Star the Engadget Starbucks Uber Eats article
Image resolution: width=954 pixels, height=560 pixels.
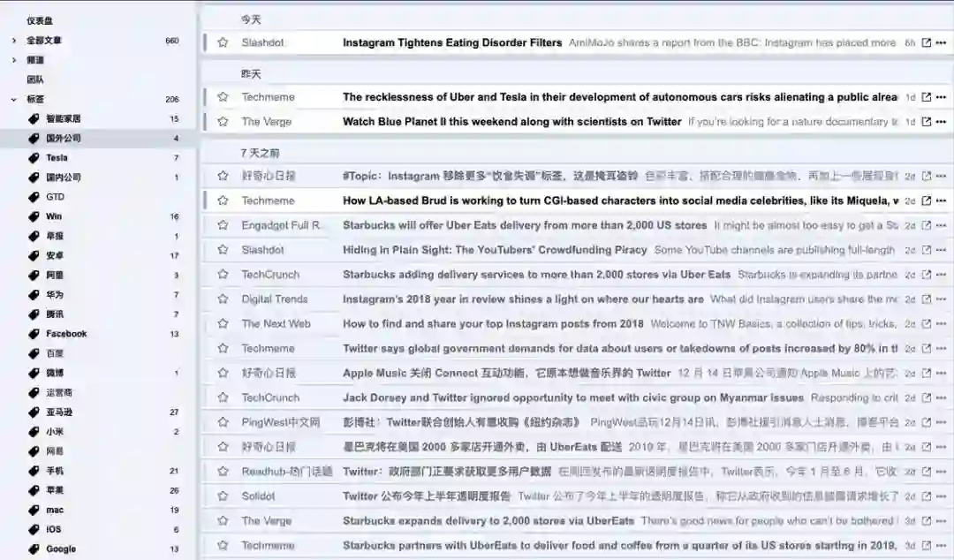click(223, 225)
